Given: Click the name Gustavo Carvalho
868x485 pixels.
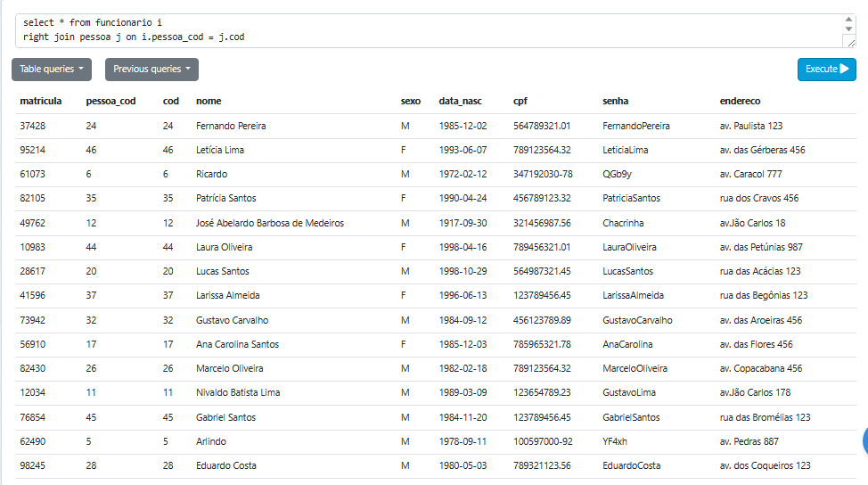Looking at the screenshot, I should click(232, 320).
